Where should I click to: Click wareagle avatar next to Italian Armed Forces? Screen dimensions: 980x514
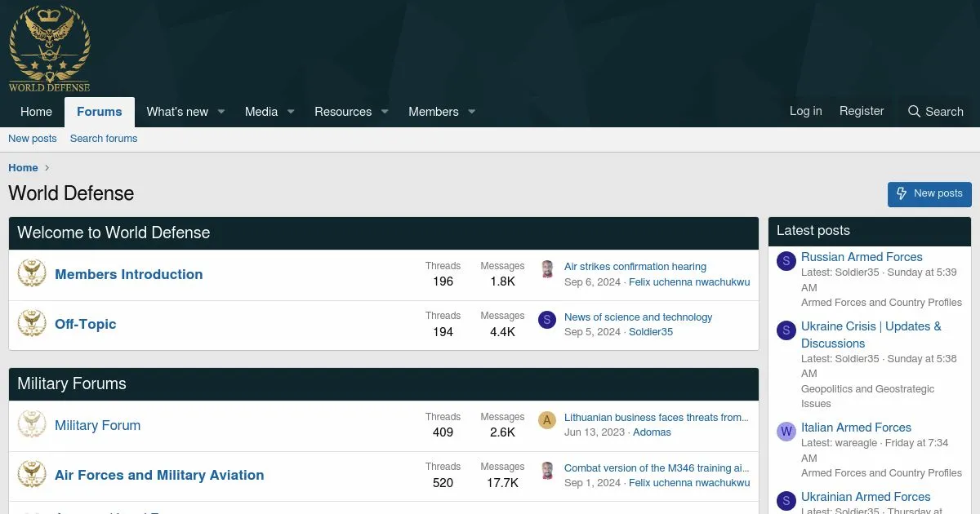[x=786, y=432]
